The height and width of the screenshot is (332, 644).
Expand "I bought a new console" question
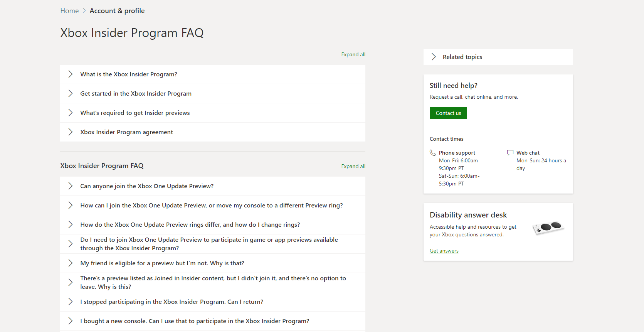pyautogui.click(x=213, y=321)
